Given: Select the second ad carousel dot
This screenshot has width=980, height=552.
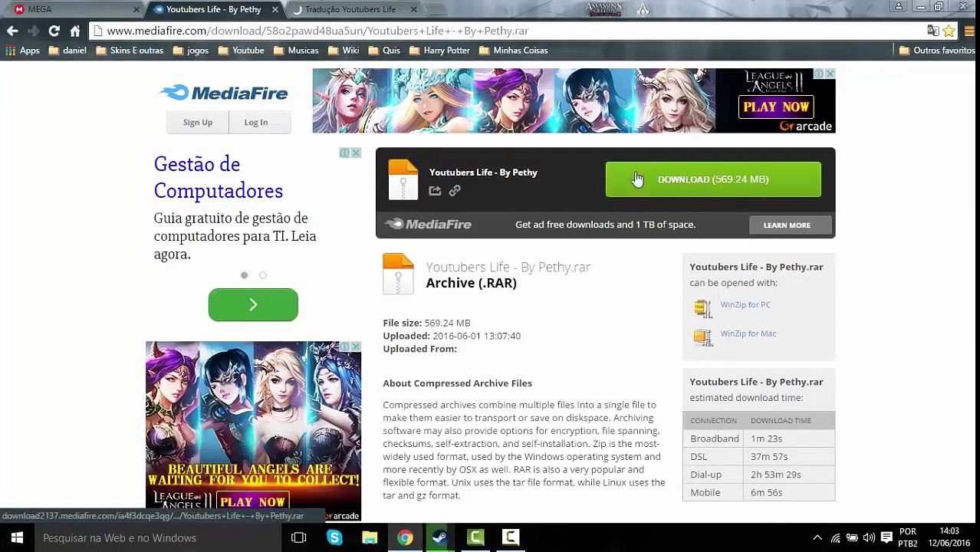Looking at the screenshot, I should click(262, 275).
